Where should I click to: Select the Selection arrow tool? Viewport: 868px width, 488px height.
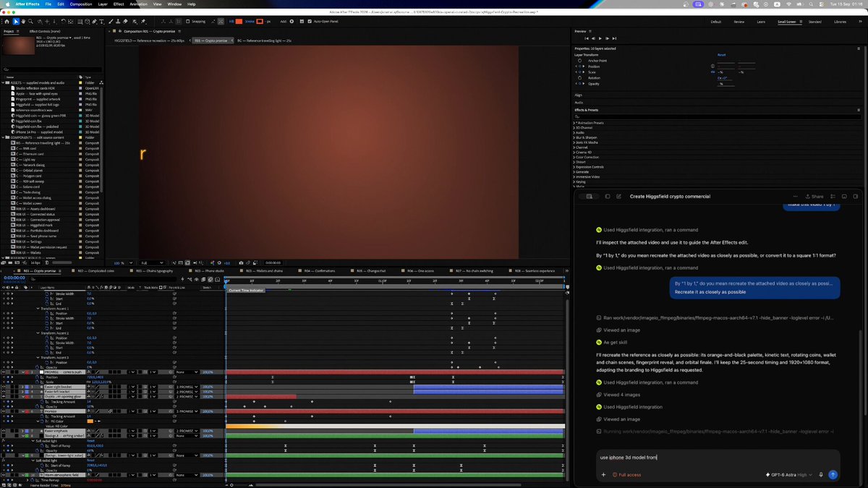point(16,22)
